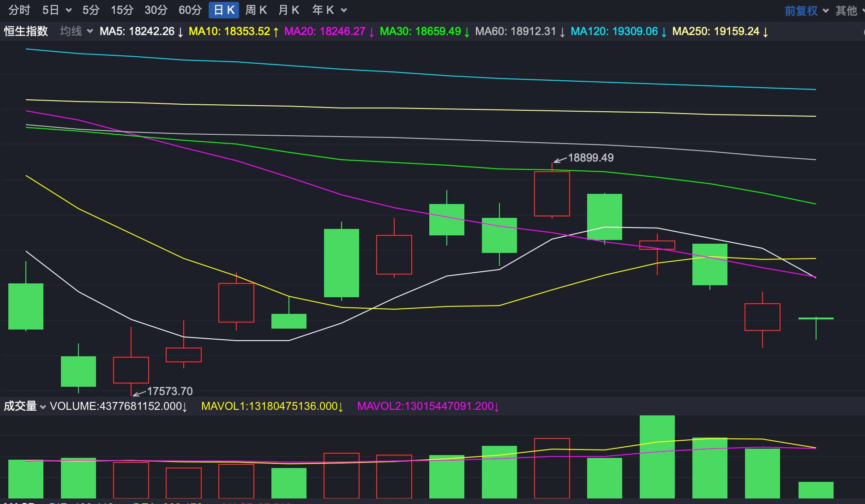The width and height of the screenshot is (865, 504).
Task: Open the 成交量 indicator dropdown
Action: (x=25, y=406)
